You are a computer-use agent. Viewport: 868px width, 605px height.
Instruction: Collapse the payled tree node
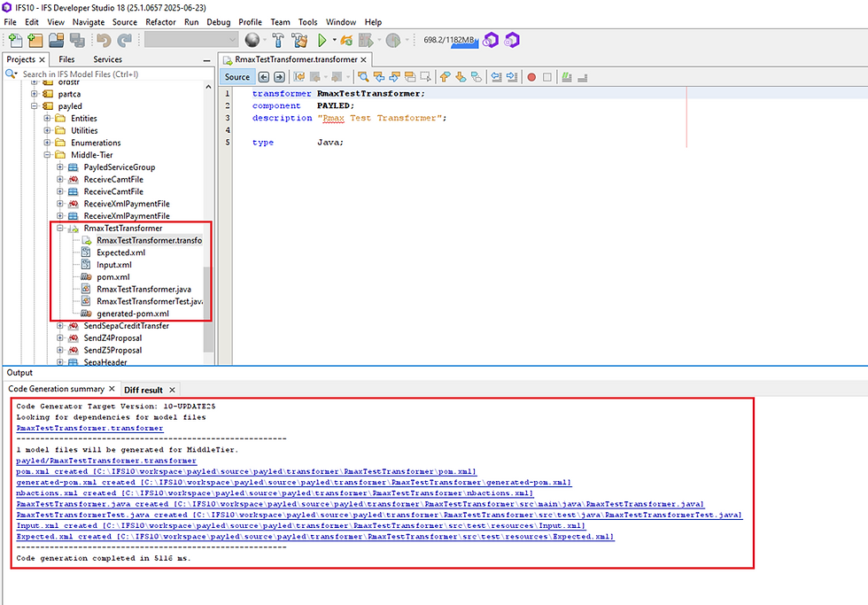[35, 105]
